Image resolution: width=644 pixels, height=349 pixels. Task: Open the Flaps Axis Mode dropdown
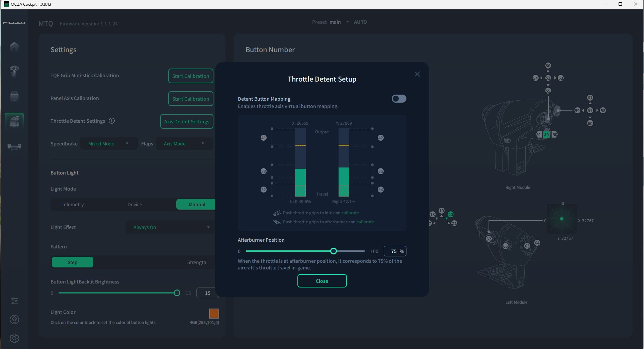coord(184,144)
